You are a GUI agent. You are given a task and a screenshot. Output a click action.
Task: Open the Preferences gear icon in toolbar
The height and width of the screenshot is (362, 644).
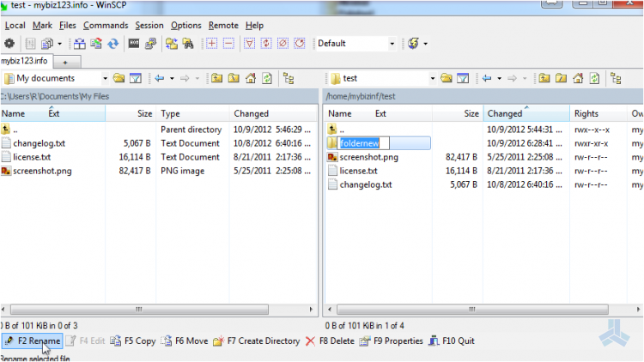click(9, 44)
